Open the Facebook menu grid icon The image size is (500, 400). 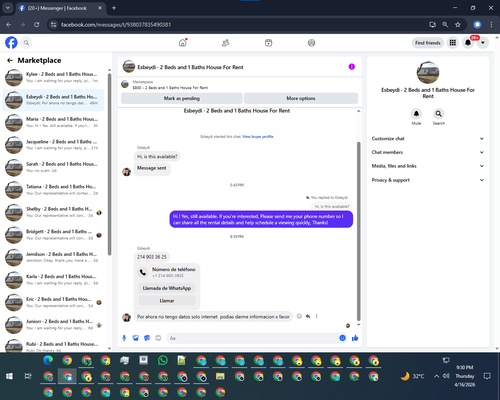click(453, 43)
